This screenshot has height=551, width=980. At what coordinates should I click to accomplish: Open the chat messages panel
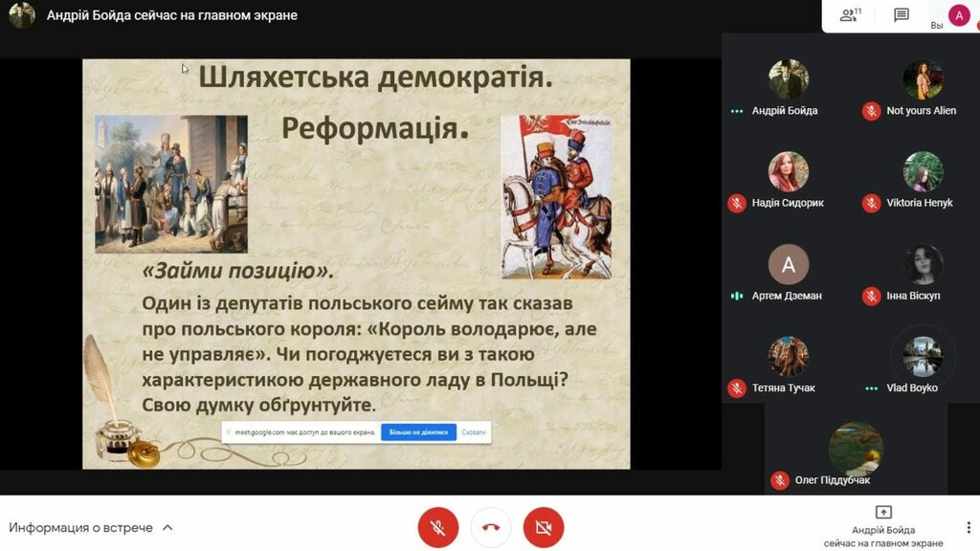click(x=901, y=15)
